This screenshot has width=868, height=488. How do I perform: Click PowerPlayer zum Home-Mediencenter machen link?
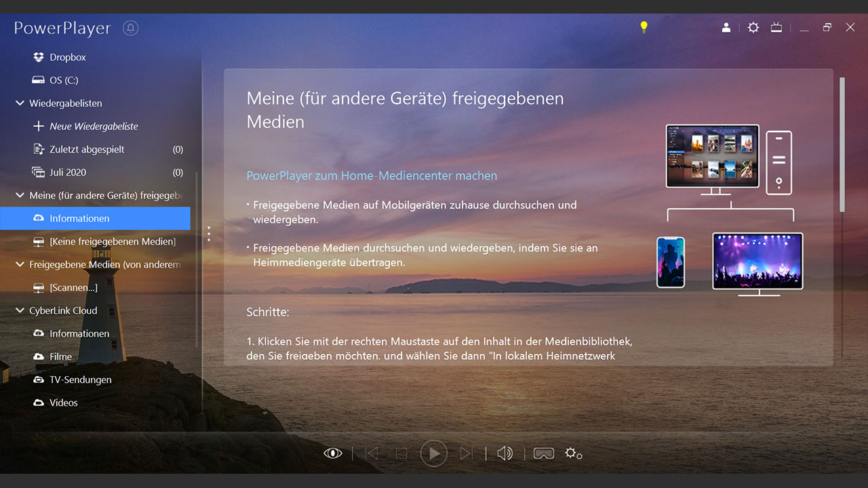[372, 176]
